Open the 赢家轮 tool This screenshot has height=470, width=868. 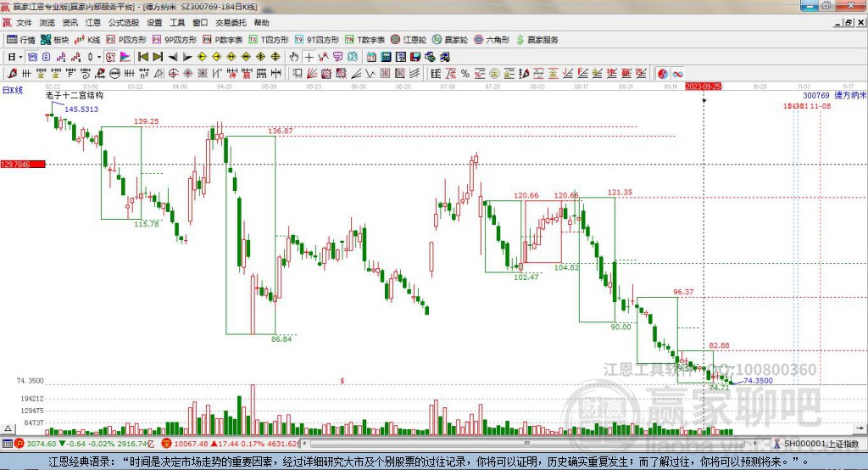coord(450,40)
